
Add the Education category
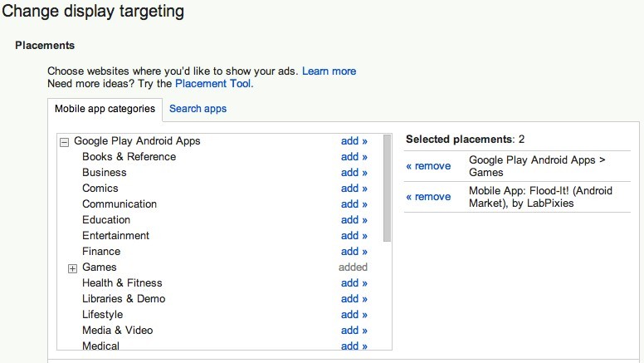[x=354, y=220]
